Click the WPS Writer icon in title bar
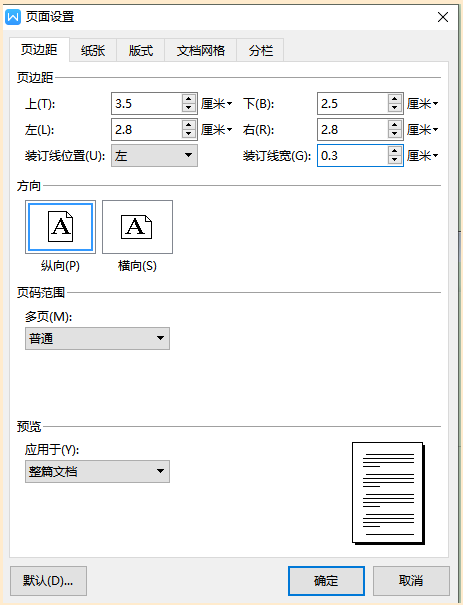463x605 pixels. tap(13, 17)
